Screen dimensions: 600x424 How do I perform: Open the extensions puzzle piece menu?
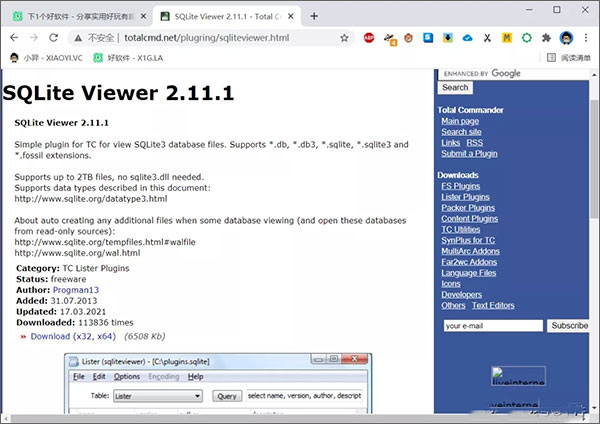[546, 37]
